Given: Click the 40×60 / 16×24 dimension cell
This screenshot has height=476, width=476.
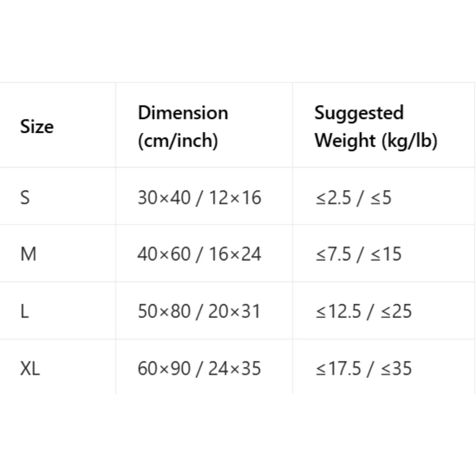Looking at the screenshot, I should 204,254.
